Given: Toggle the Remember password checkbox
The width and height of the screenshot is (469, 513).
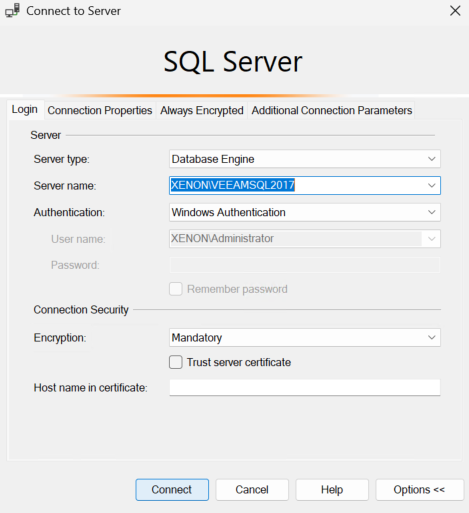Looking at the screenshot, I should [x=176, y=289].
